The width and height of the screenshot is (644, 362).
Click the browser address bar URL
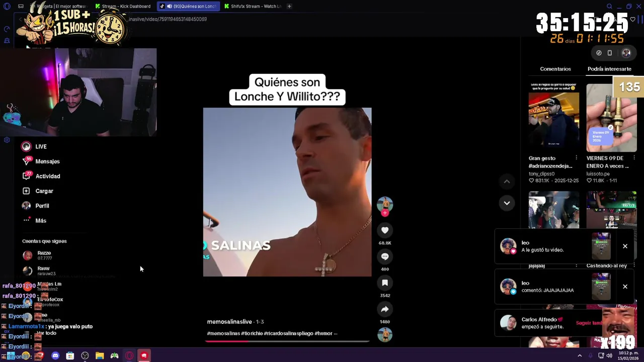[168, 19]
